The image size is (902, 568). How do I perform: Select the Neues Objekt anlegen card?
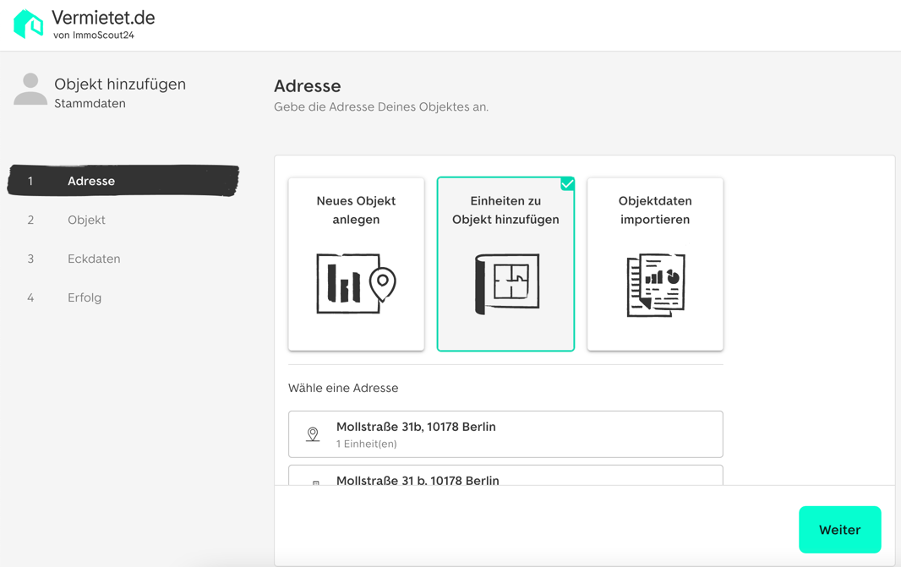pos(356,264)
